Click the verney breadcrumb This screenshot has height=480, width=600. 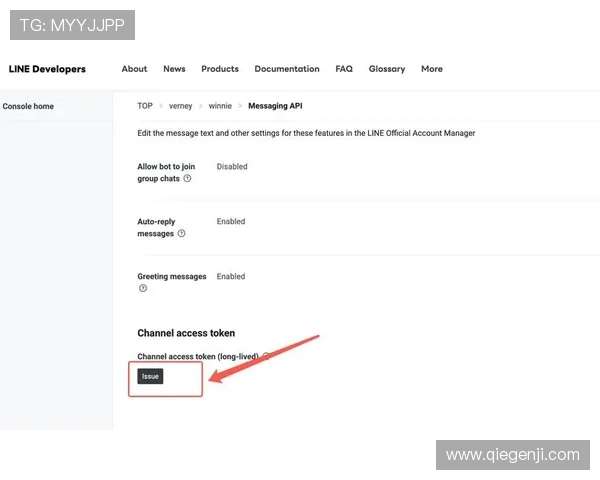point(181,106)
